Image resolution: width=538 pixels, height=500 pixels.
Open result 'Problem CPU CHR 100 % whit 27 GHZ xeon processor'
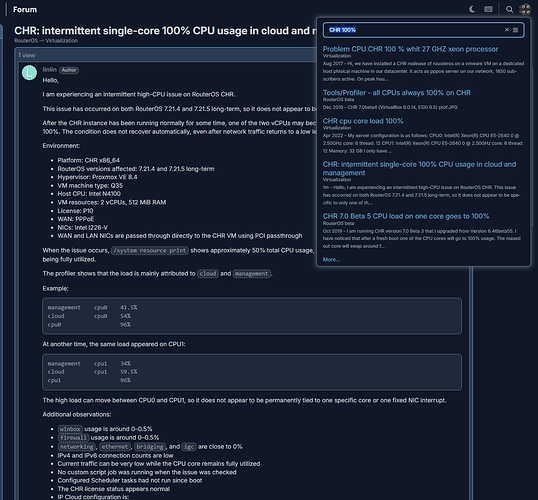[410, 49]
